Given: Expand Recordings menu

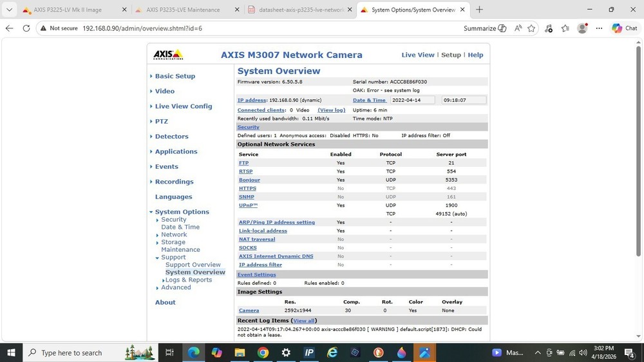Looking at the screenshot, I should click(174, 182).
